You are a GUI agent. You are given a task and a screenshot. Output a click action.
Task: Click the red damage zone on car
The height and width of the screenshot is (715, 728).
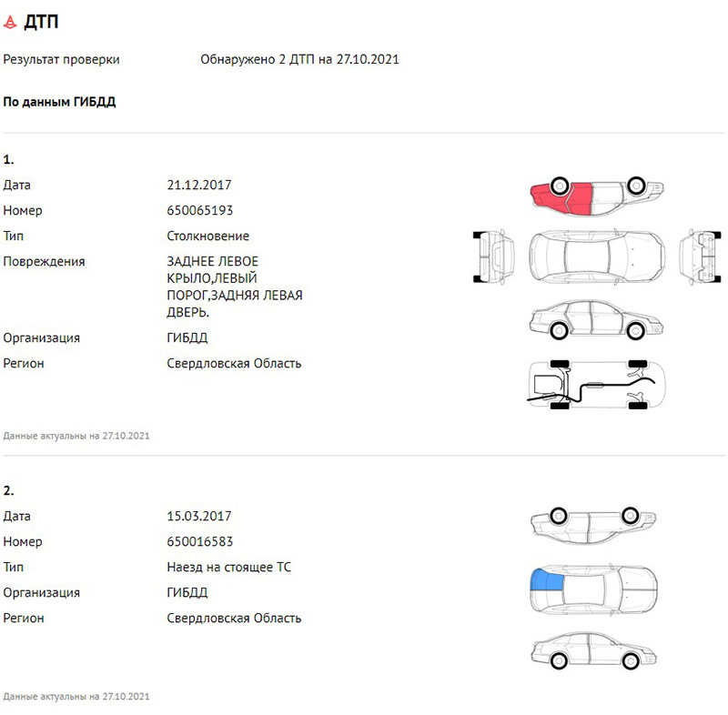click(562, 196)
